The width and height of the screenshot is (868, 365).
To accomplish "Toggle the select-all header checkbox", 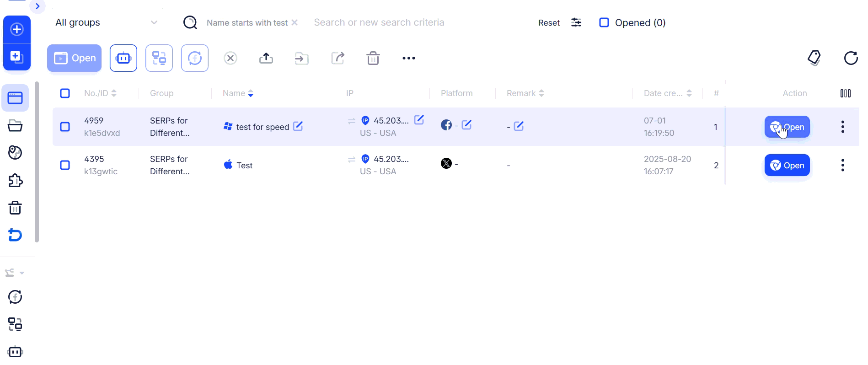I will coord(65,93).
